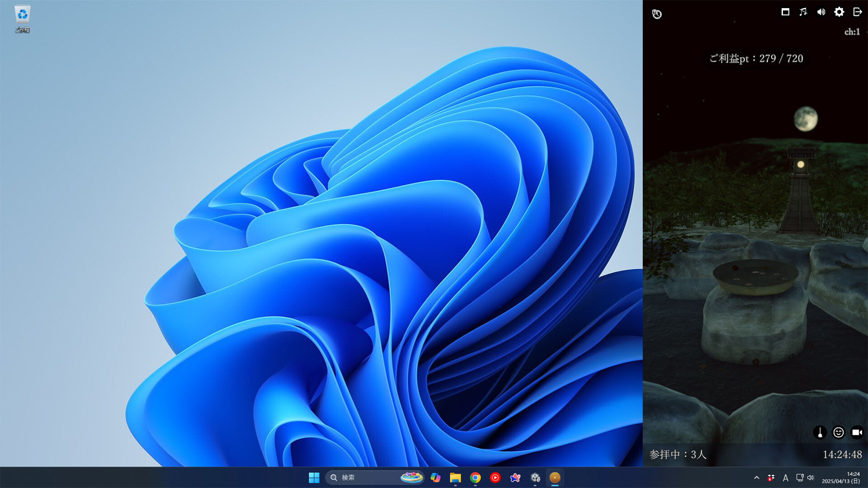Expand the hidden system tray icons
Image resolution: width=868 pixels, height=488 pixels.
(x=756, y=478)
